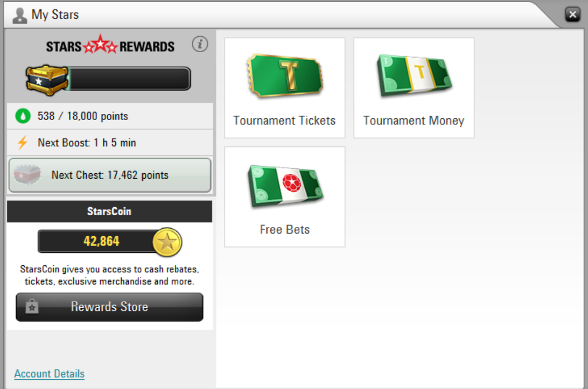This screenshot has height=389, width=588.
Task: Select the 538 / 18,000 points row
Action: [110, 116]
